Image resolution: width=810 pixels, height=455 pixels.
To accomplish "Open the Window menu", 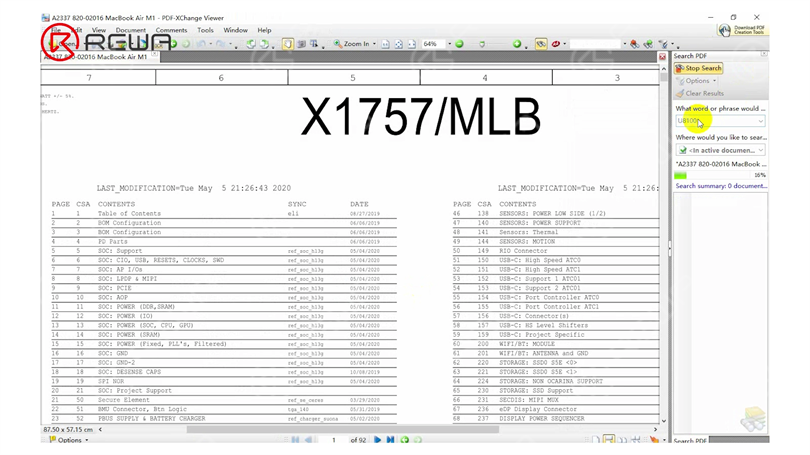I will [x=235, y=30].
